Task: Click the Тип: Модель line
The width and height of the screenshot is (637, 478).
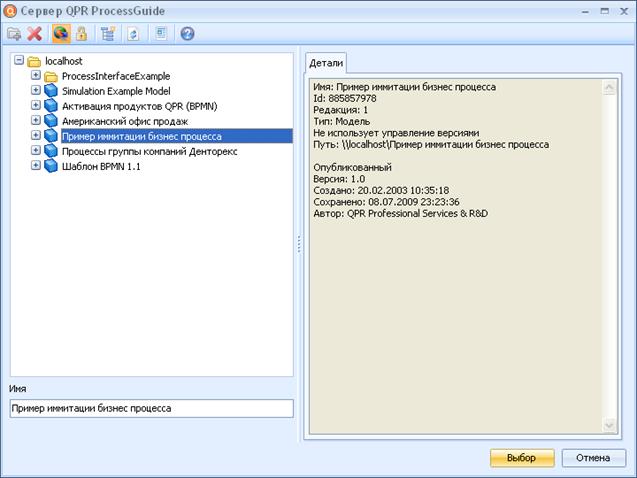Action: 342,121
